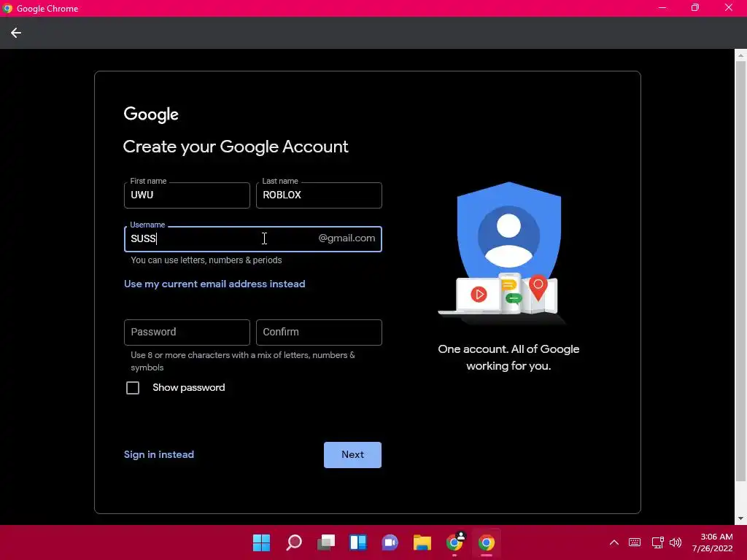The height and width of the screenshot is (560, 747).
Task: Follow the Sign in instead link
Action: 158,455
